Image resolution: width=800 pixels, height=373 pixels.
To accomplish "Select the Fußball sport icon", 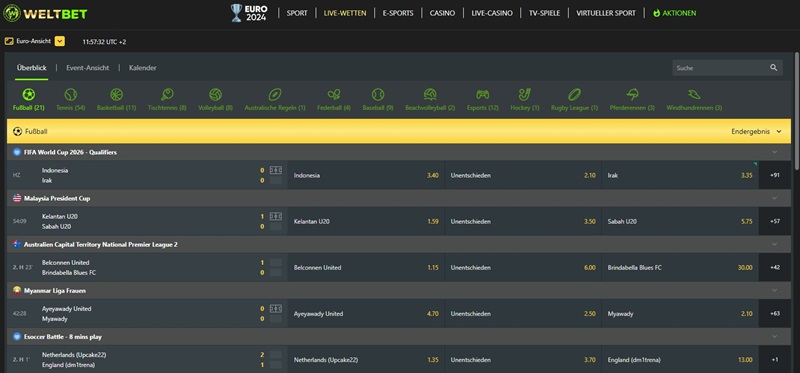I will [x=29, y=94].
